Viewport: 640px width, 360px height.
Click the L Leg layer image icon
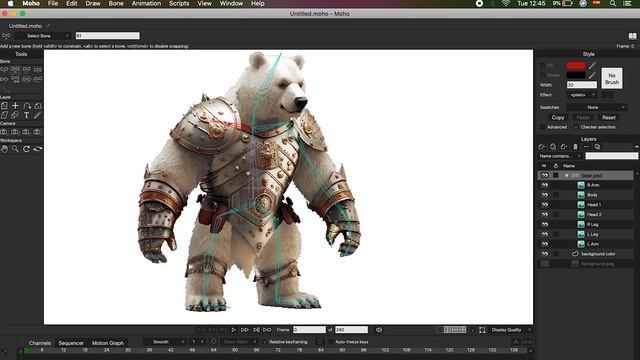[x=581, y=234]
